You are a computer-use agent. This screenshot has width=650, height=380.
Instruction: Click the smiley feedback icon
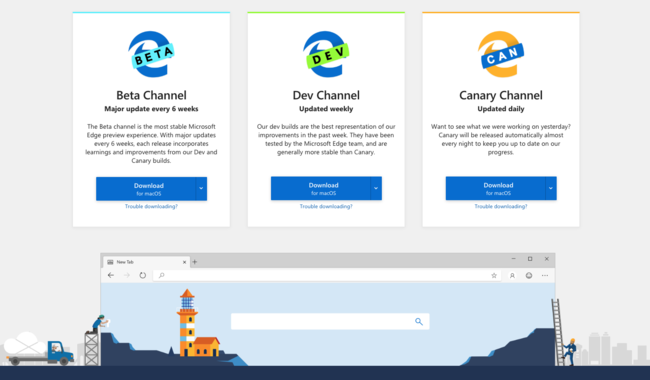[529, 275]
